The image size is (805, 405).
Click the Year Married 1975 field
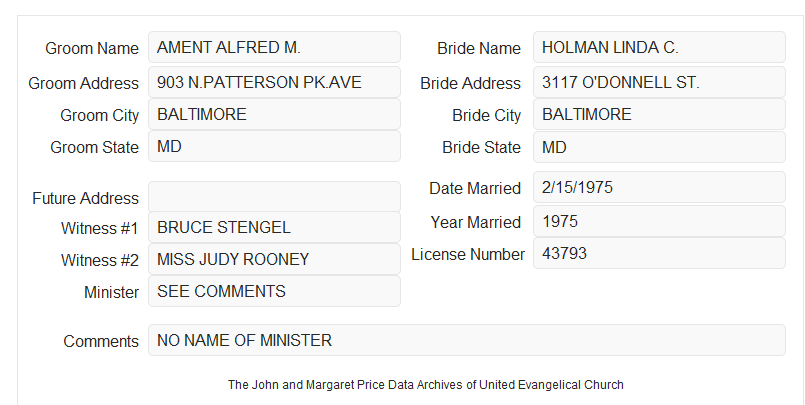click(x=659, y=221)
